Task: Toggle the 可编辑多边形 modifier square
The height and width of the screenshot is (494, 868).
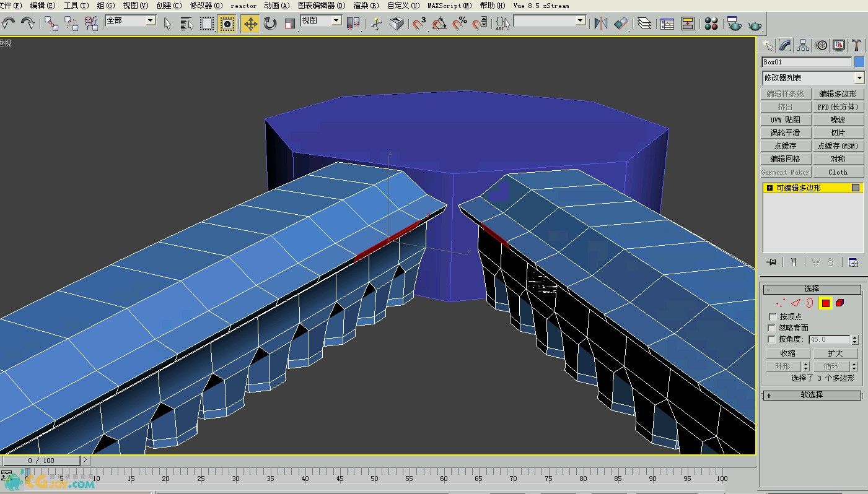Action: click(x=856, y=188)
